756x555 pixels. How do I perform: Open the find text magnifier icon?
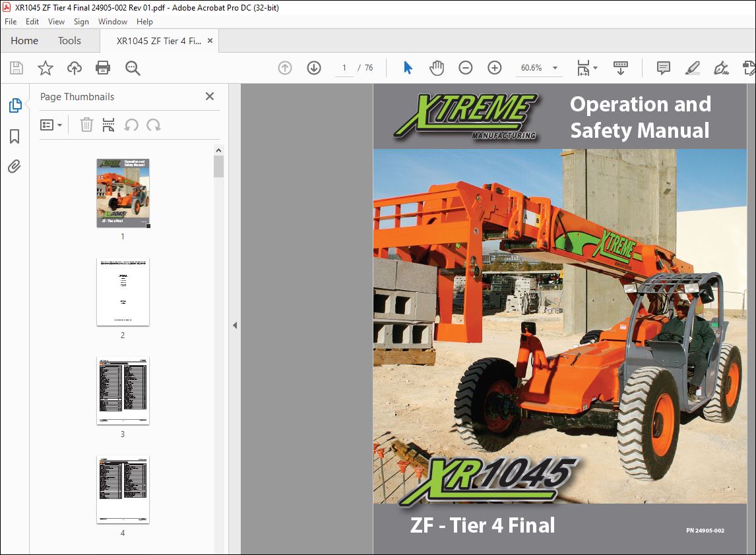point(133,68)
